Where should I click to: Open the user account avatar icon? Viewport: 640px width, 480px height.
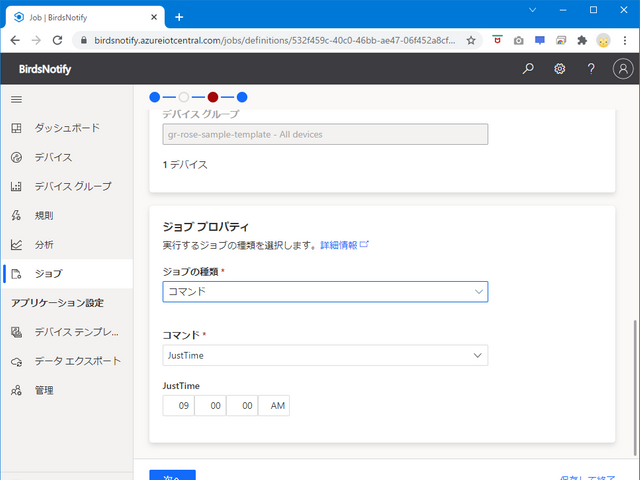623,69
